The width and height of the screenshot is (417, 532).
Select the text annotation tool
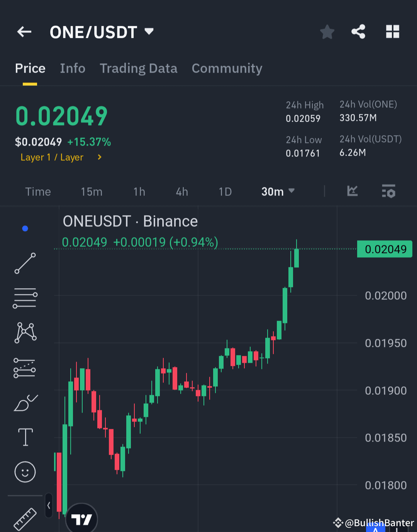[25, 437]
